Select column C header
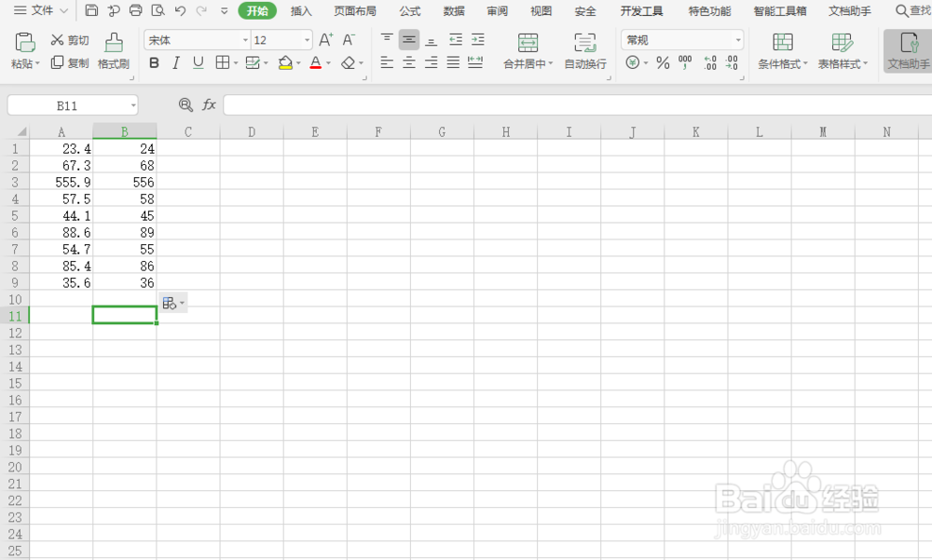This screenshot has height=560, width=932. [188, 131]
